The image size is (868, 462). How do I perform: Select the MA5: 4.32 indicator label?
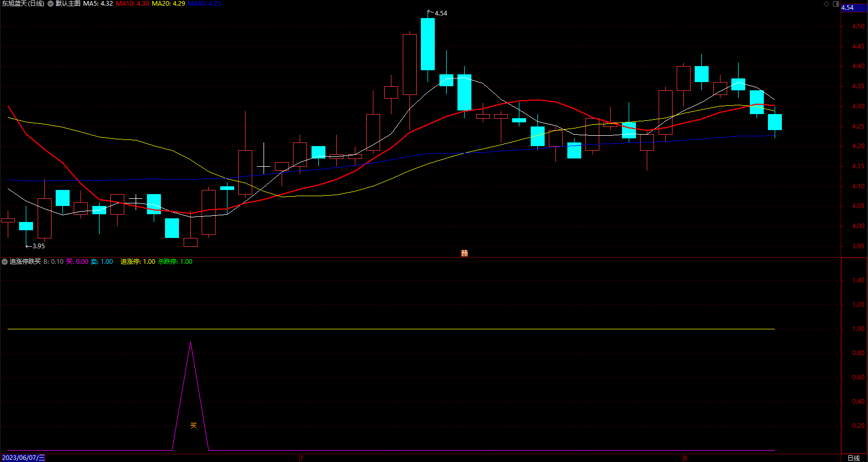click(98, 4)
